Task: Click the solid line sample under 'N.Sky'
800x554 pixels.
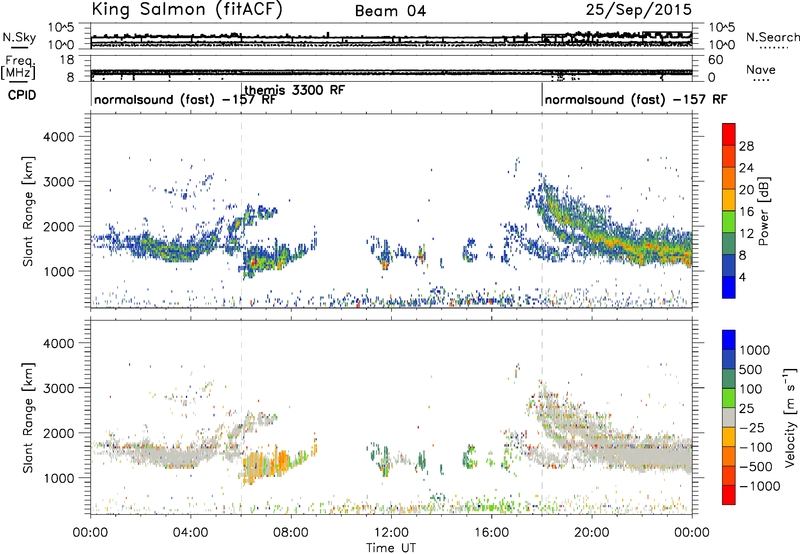Action: pyautogui.click(x=19, y=48)
